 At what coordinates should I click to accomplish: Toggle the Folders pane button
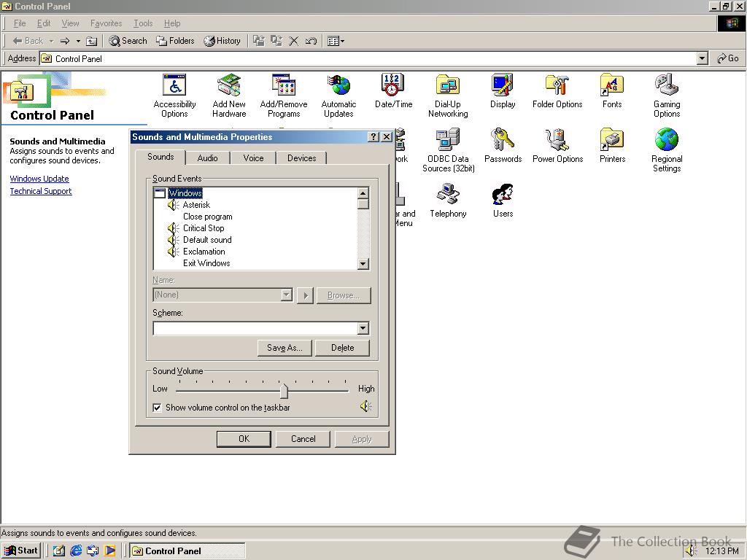click(175, 41)
